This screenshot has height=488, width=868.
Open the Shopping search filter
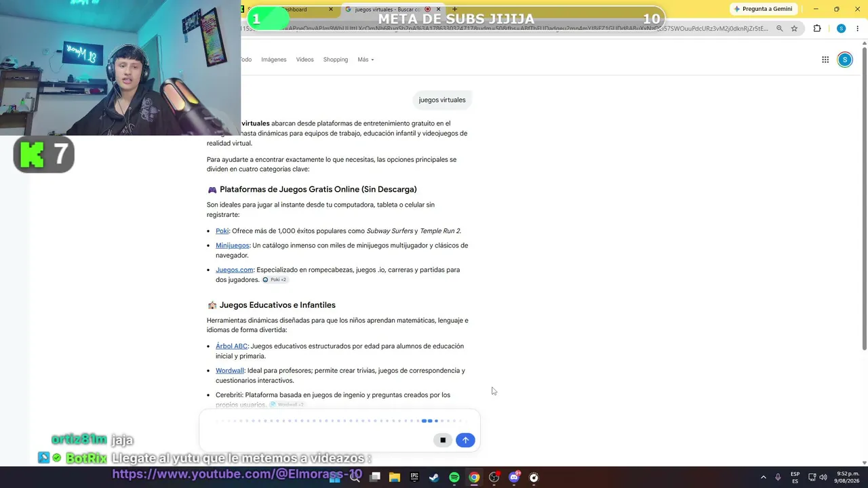[336, 60]
